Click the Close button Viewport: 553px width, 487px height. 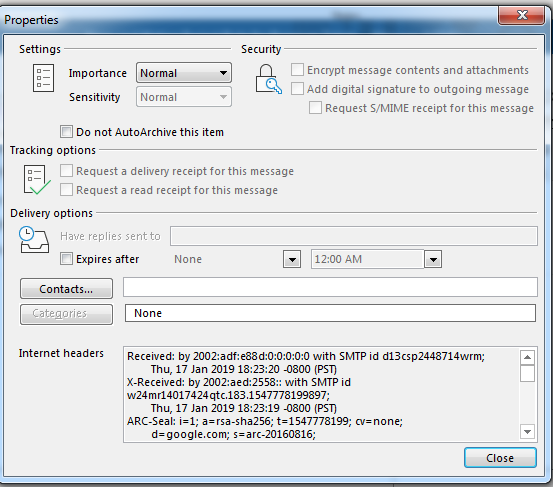(x=500, y=458)
